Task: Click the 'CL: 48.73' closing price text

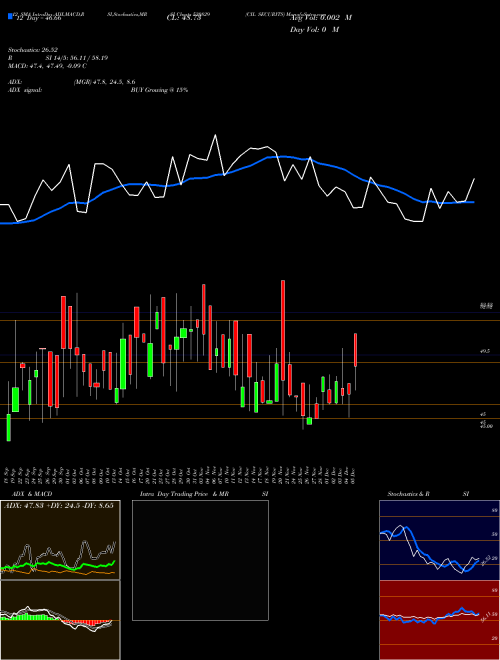Action: click(x=184, y=18)
